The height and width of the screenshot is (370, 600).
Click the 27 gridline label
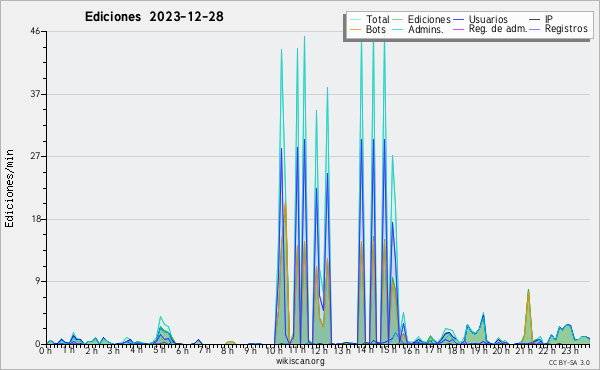[x=35, y=156]
